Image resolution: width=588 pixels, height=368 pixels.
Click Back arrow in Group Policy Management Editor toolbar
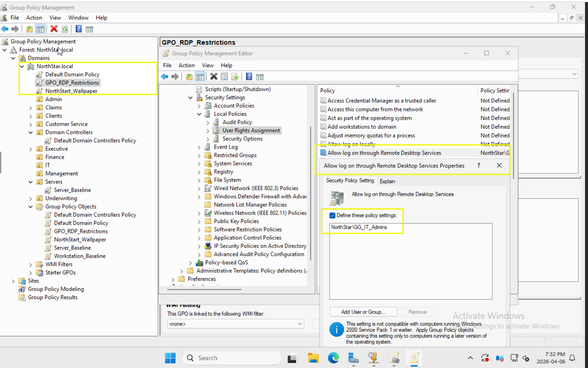click(164, 77)
